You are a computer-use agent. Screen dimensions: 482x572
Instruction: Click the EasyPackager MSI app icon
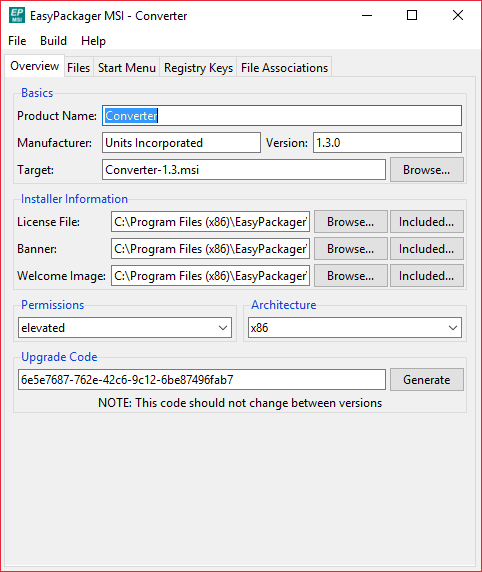coord(17,16)
